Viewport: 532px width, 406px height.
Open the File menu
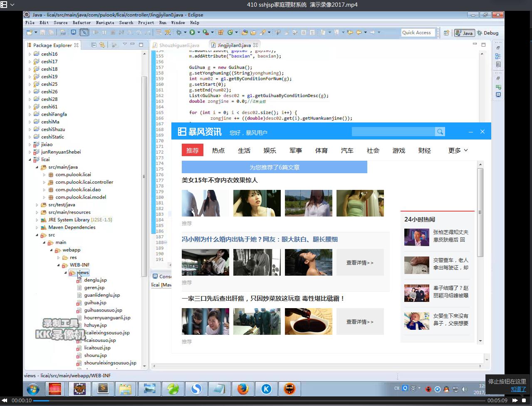(30, 22)
